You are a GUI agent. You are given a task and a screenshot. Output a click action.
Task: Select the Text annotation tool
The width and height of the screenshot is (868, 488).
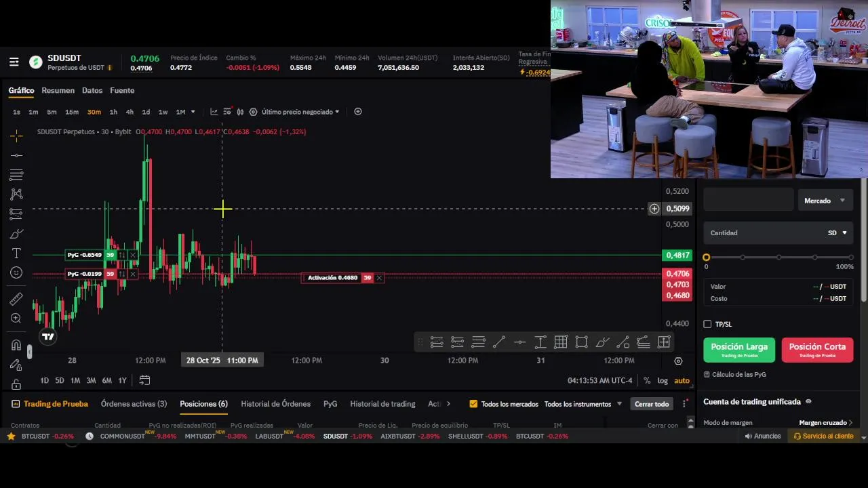click(x=16, y=253)
